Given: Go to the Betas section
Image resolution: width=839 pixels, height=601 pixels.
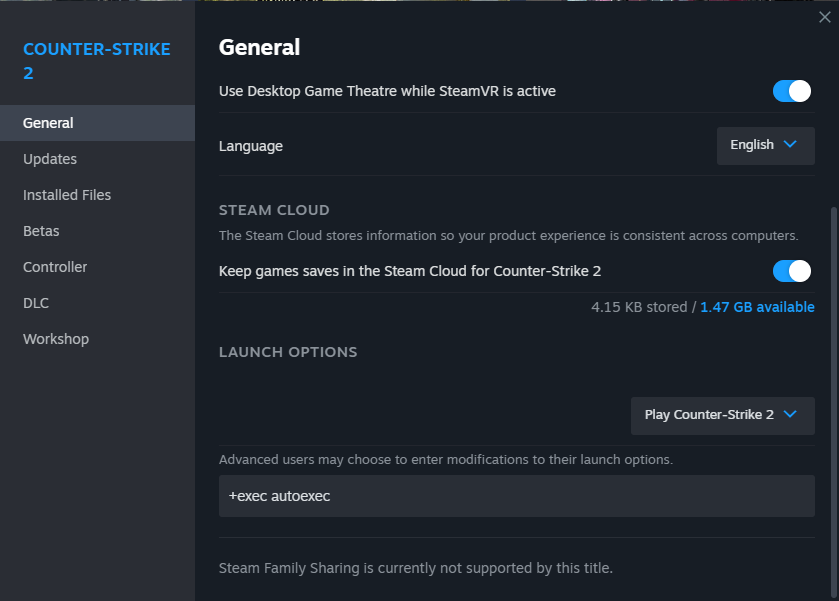Looking at the screenshot, I should click(x=97, y=231).
